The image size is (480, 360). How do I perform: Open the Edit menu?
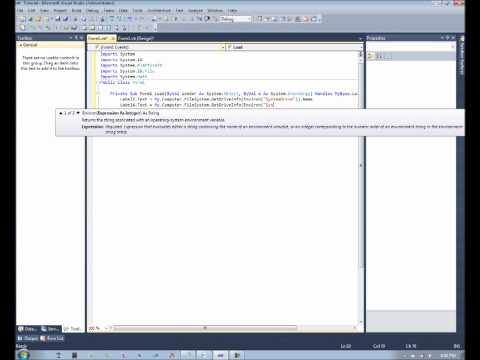32,11
